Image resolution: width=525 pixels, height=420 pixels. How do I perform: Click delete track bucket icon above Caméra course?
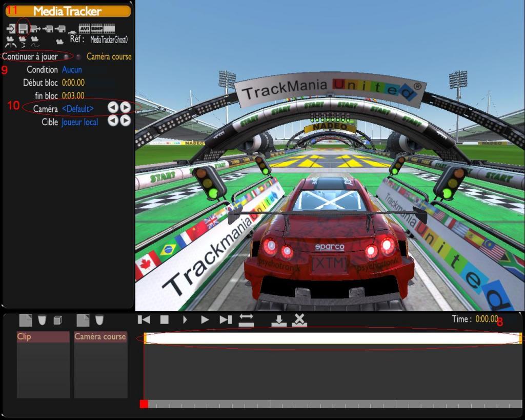pos(99,320)
